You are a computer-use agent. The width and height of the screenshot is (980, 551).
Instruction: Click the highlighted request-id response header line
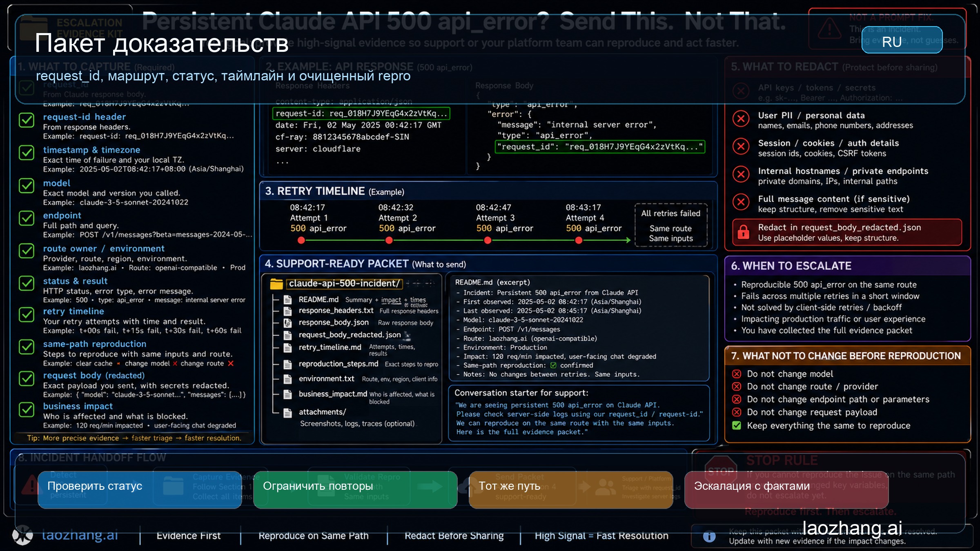pos(361,113)
